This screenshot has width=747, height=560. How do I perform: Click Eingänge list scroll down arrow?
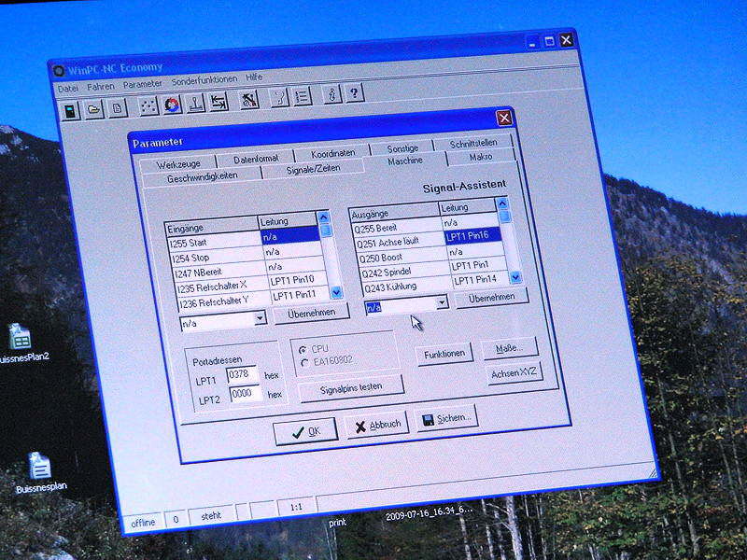coord(336,292)
